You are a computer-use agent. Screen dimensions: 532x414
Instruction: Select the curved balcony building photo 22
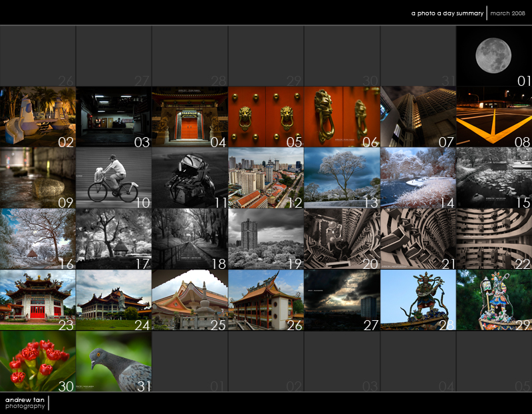point(493,239)
